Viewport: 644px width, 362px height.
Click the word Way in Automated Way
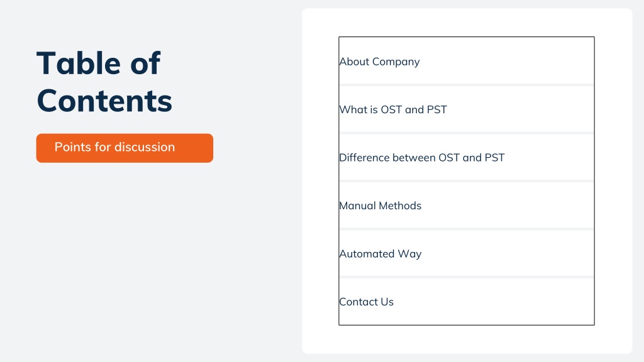tap(409, 254)
